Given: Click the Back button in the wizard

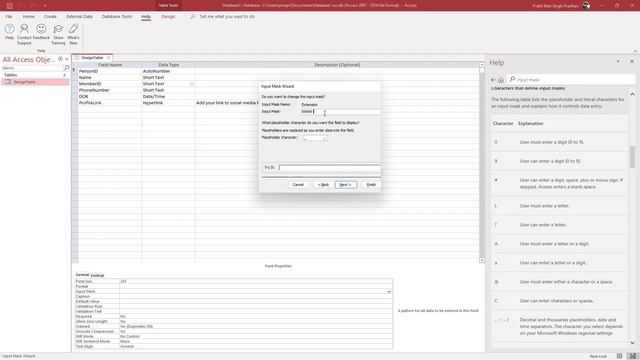Looking at the screenshot, I should click(323, 185).
